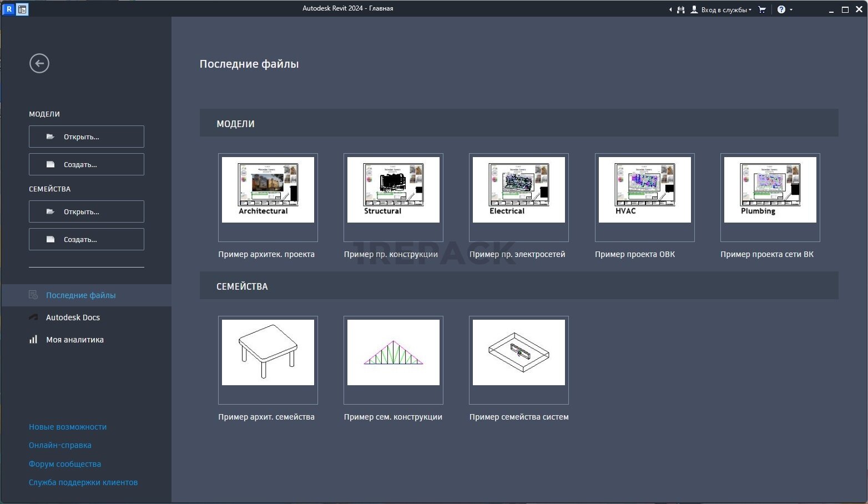Open the Autodesk App Store cart icon
Image resolution: width=868 pixels, height=504 pixels.
762,9
